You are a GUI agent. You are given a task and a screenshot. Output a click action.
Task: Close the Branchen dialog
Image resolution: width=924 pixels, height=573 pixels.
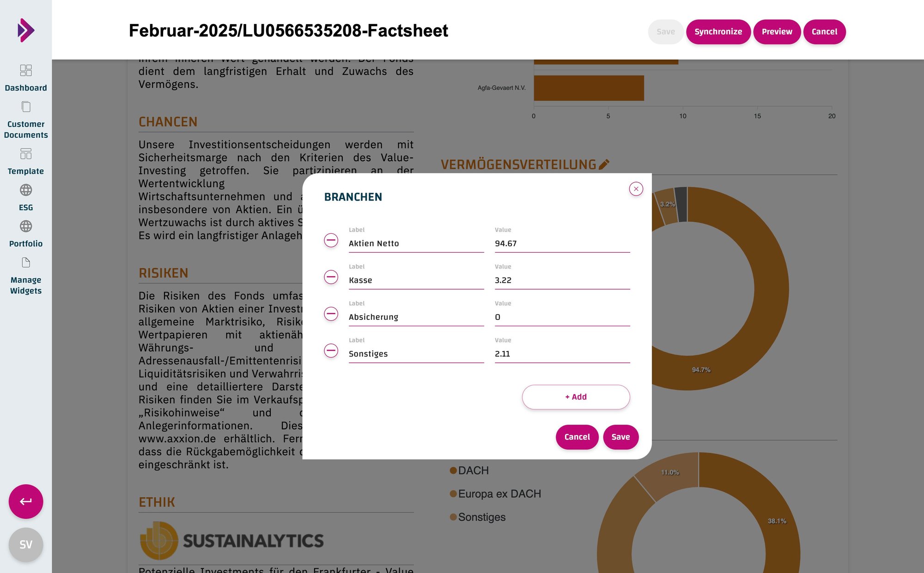pyautogui.click(x=636, y=189)
